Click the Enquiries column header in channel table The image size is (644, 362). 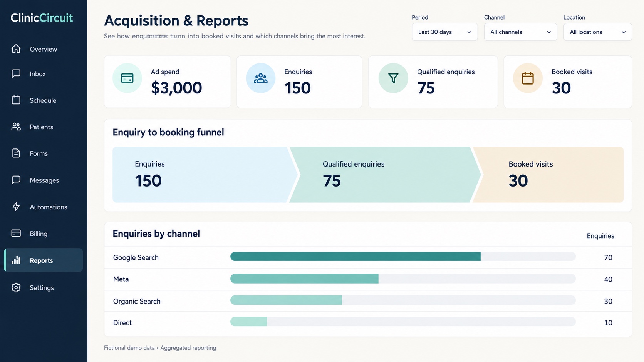coord(600,236)
